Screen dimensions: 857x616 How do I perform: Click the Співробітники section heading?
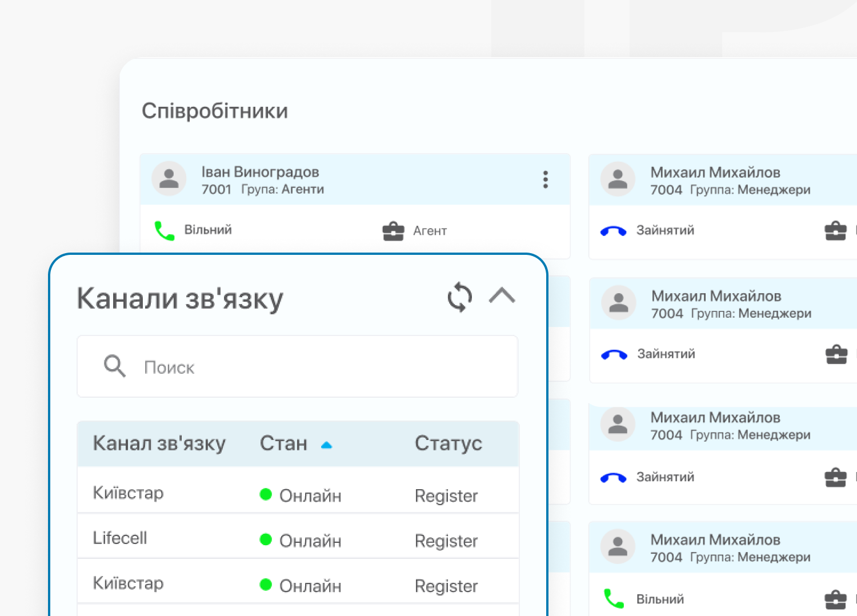point(214,111)
